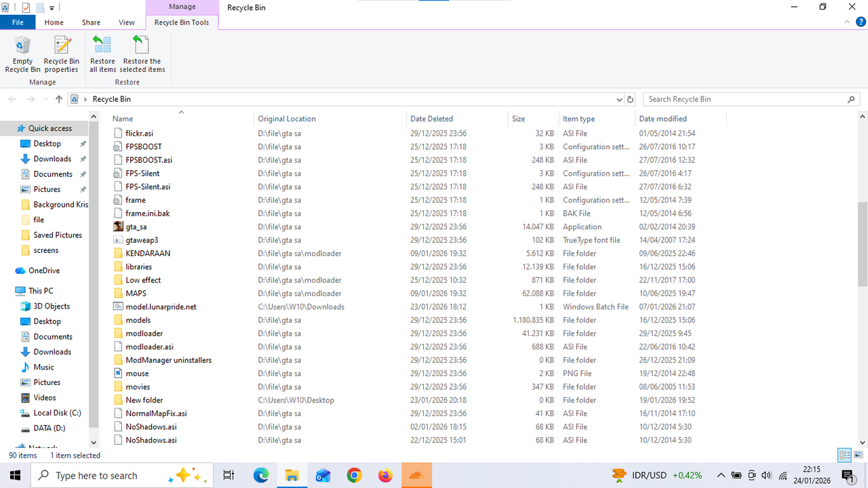This screenshot has width=868, height=488.
Task: Expand the address bar history dropdown
Action: [618, 99]
